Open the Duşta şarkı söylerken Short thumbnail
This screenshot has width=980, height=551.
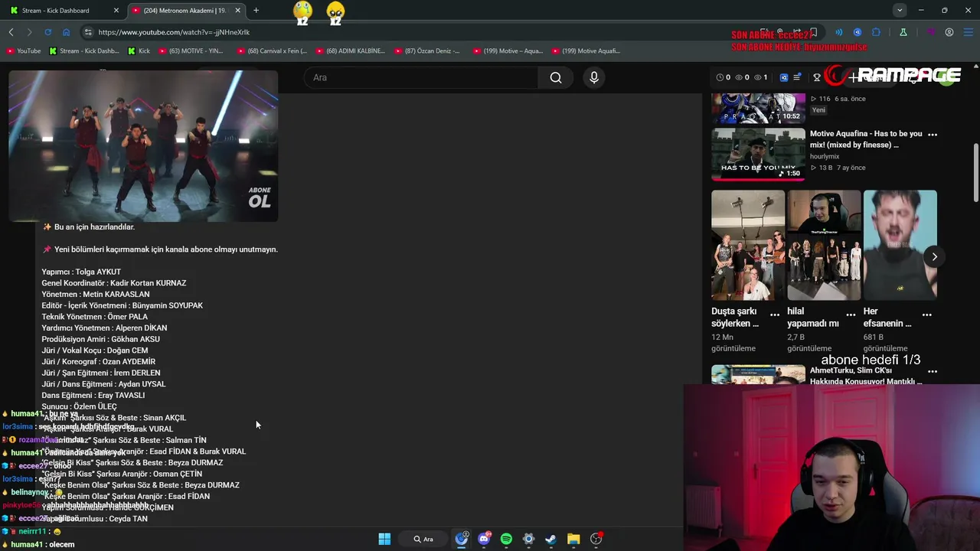748,245
